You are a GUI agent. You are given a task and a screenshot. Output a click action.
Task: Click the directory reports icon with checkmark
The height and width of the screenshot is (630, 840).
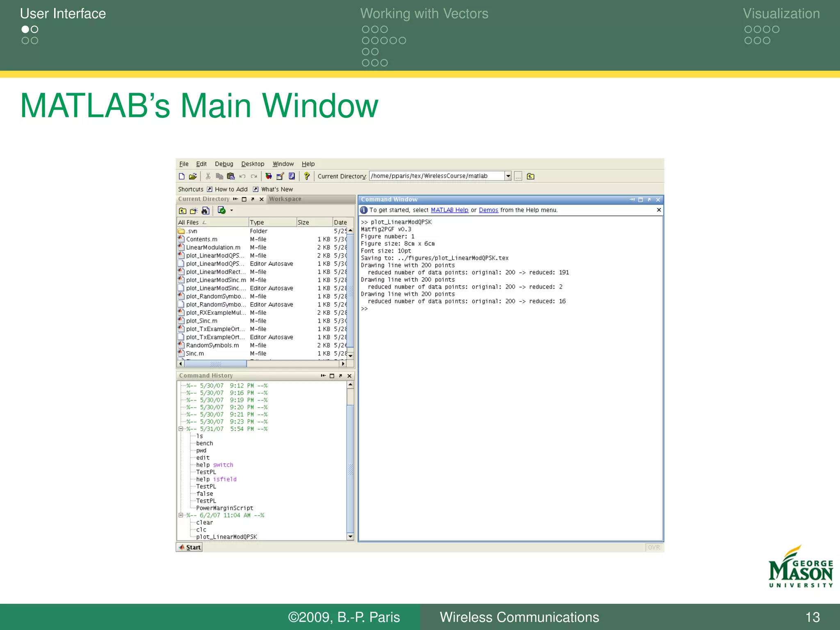tap(221, 210)
